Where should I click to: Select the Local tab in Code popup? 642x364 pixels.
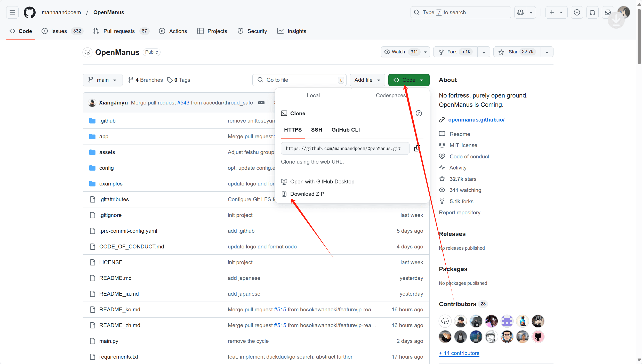(313, 95)
